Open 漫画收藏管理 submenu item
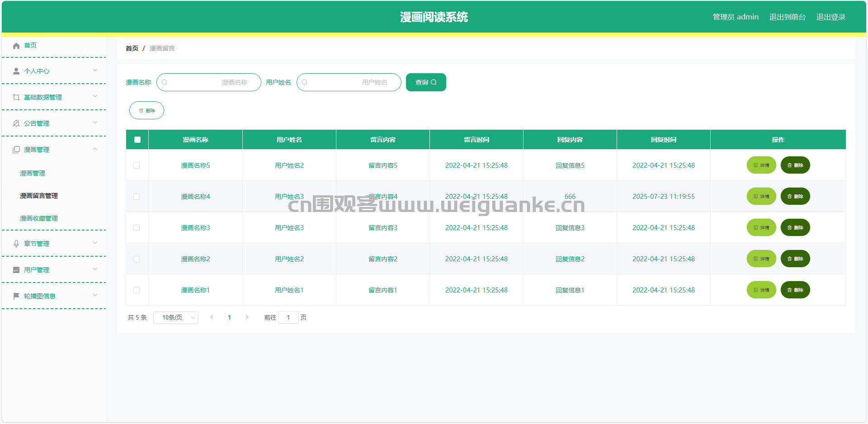 click(x=39, y=218)
